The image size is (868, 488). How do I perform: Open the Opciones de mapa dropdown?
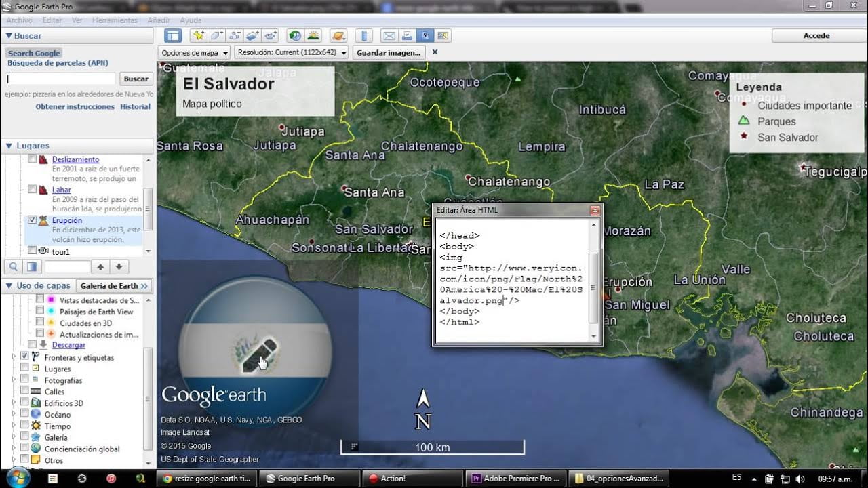pyautogui.click(x=194, y=52)
